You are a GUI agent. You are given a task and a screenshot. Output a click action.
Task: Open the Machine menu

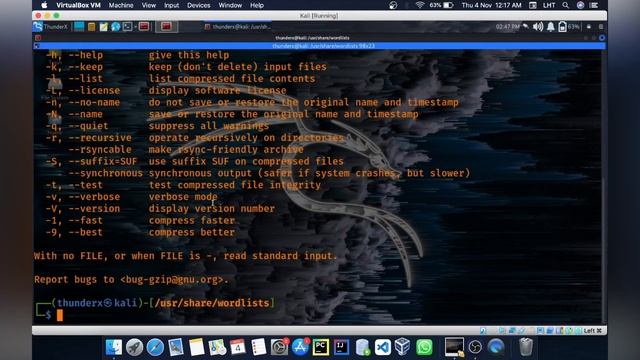[121, 5]
